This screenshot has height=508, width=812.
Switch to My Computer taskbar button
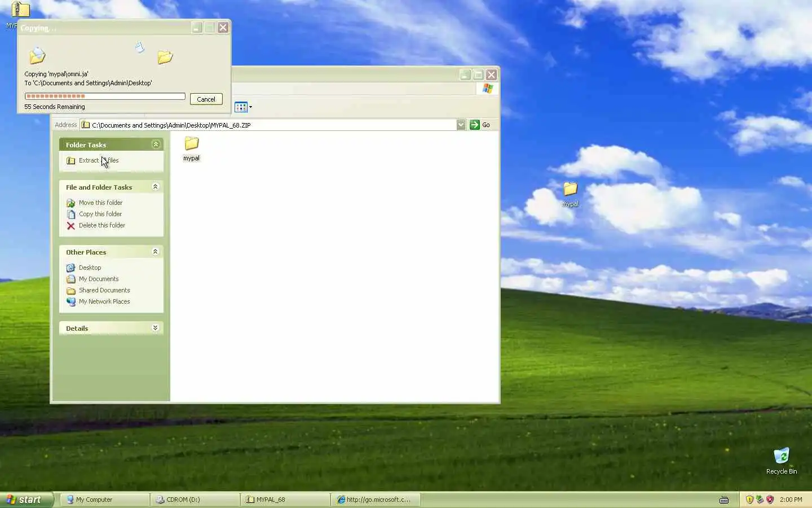click(104, 500)
